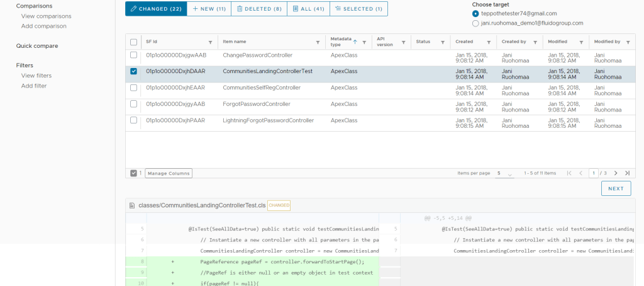Check the ChangePasswordController row checkbox
The image size is (644, 286).
click(133, 55)
